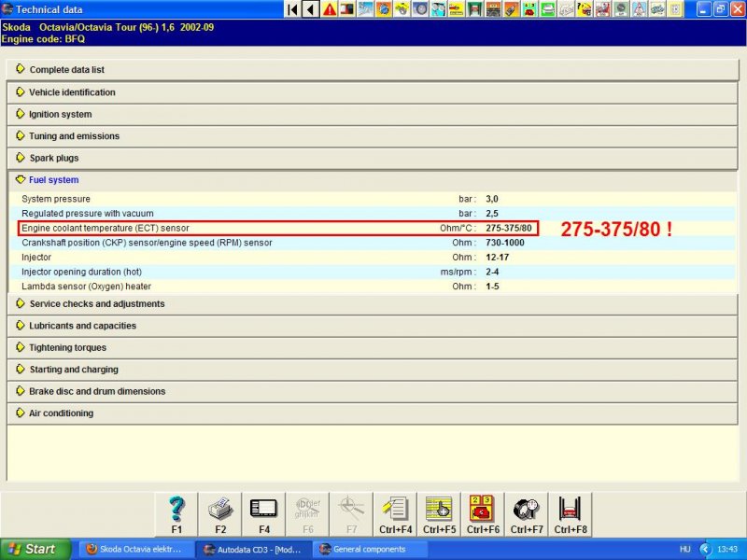Expand the Vehicle identification section
747x560 pixels.
coord(373,92)
